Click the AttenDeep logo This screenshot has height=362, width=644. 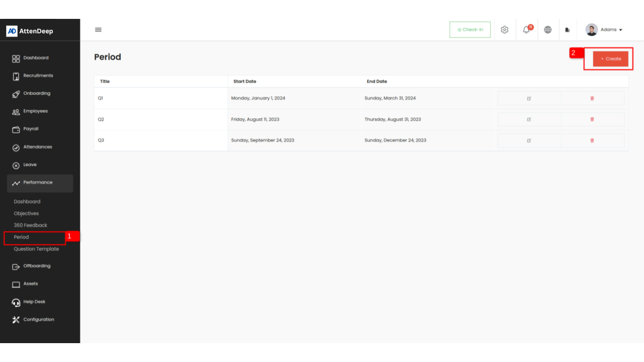pyautogui.click(x=30, y=31)
